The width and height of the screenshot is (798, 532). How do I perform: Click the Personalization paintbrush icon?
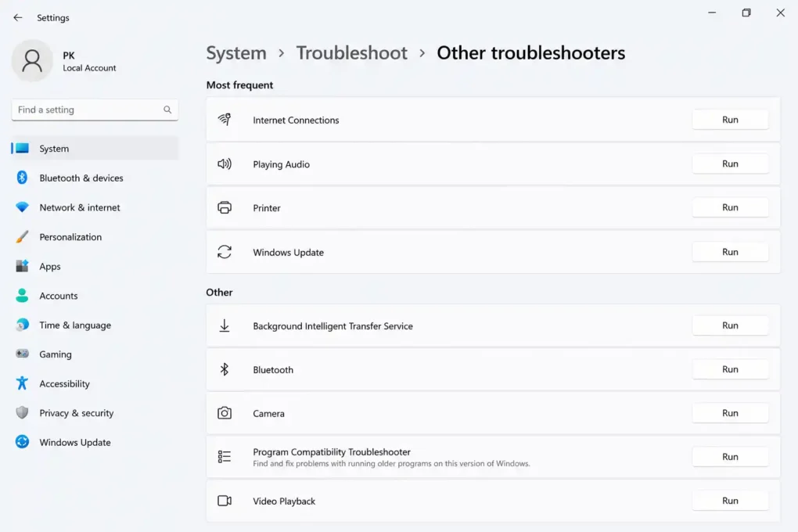click(x=22, y=237)
